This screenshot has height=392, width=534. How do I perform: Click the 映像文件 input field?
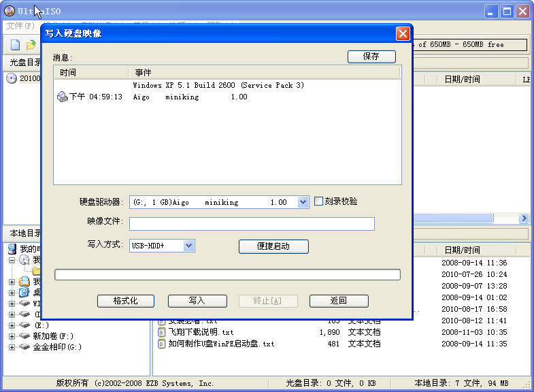pyautogui.click(x=252, y=224)
